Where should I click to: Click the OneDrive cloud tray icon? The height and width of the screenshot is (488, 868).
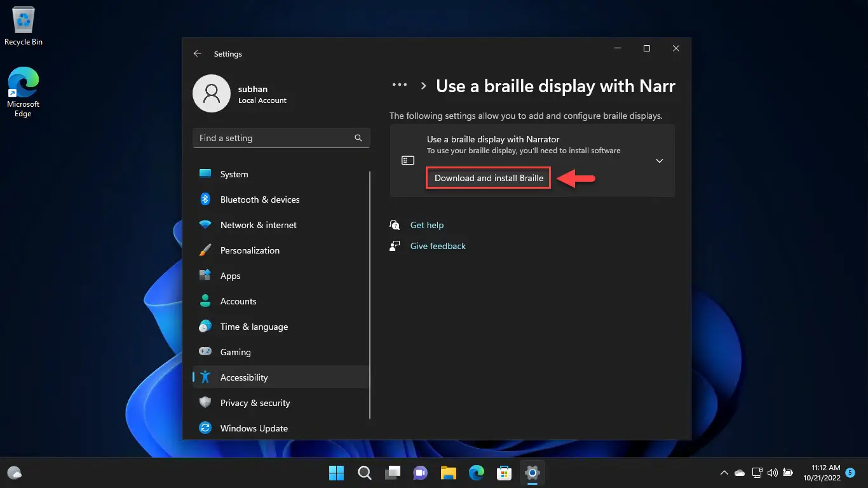click(x=740, y=473)
